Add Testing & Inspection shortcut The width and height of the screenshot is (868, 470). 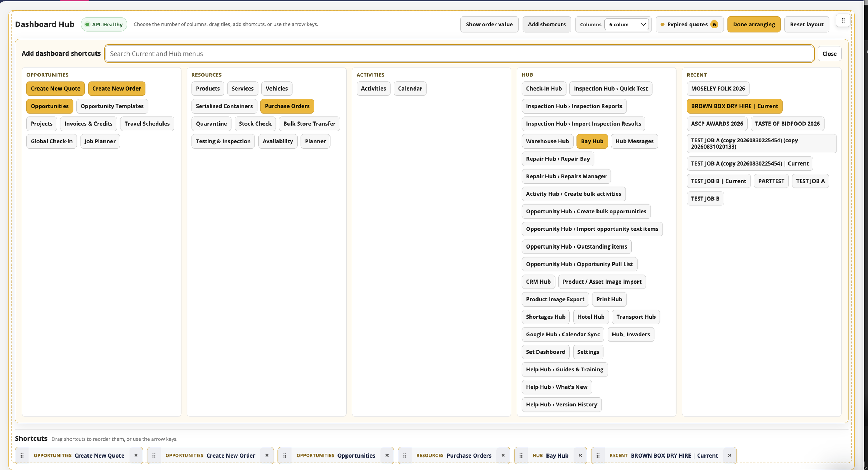(223, 141)
